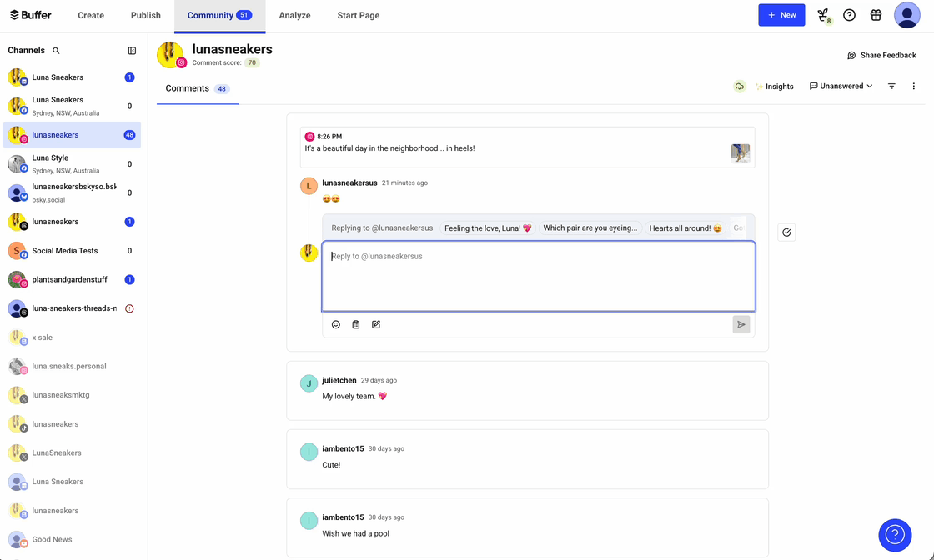The width and height of the screenshot is (934, 560).
Task: Select the Good News channel
Action: 72,539
